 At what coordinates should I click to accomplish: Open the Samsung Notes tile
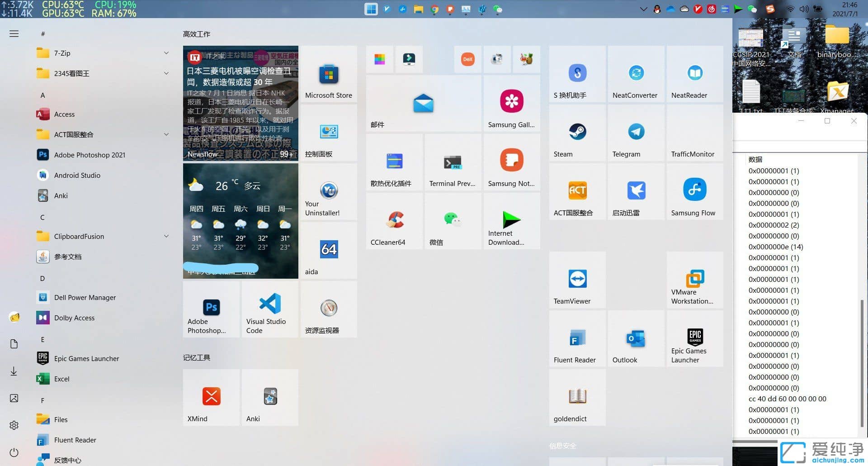click(x=511, y=162)
